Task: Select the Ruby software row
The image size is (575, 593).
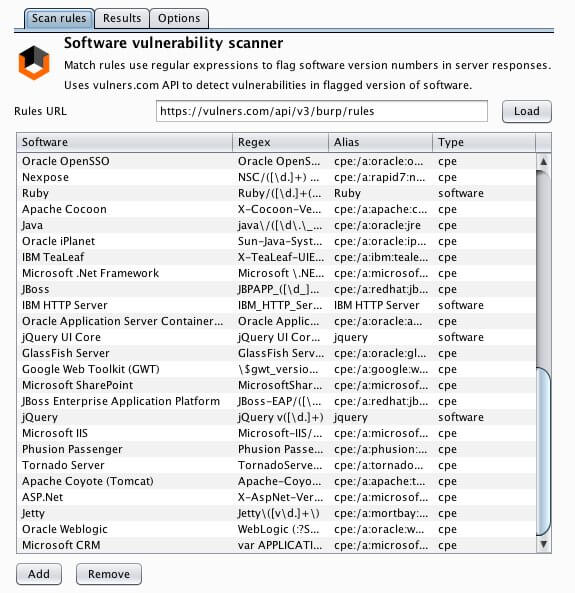Action: coord(276,193)
